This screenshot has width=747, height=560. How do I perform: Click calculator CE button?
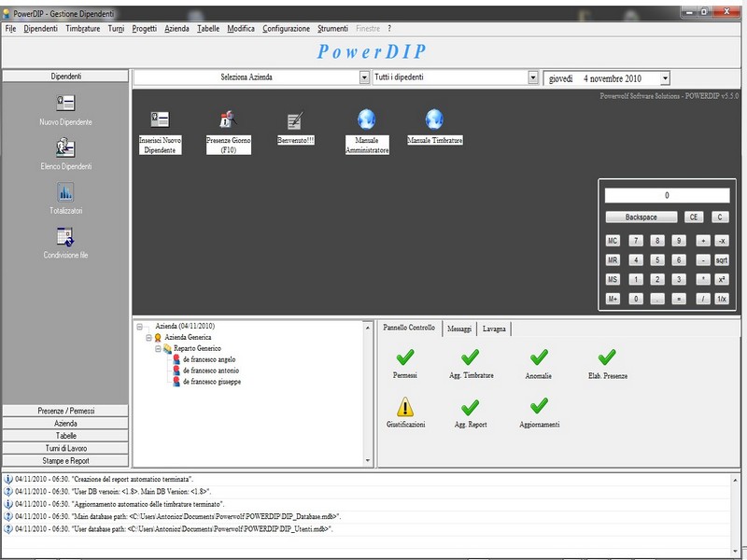(x=693, y=217)
